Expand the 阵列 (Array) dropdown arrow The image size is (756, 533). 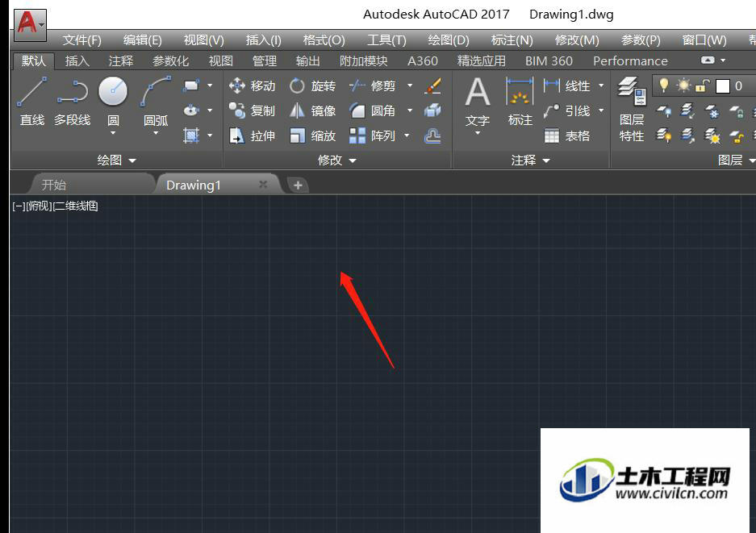[407, 136]
